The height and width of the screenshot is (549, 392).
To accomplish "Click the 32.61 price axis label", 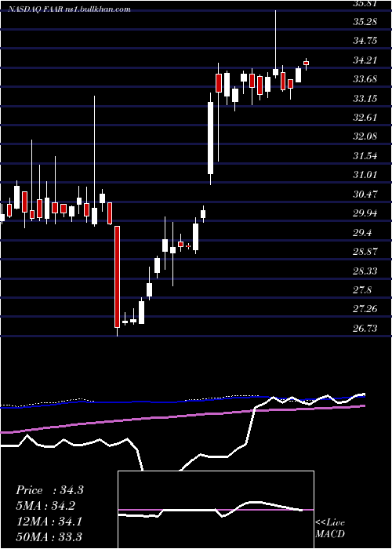I will click(x=365, y=118).
